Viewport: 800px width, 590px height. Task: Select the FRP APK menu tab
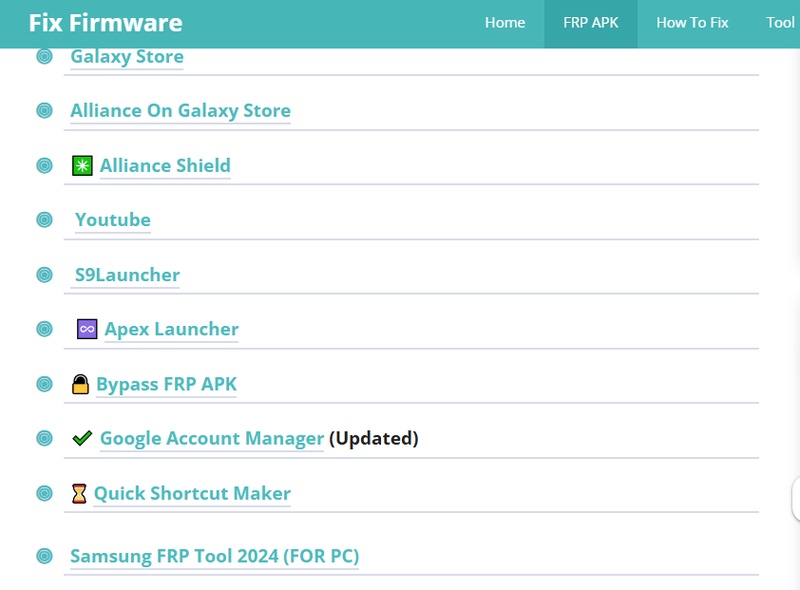point(590,23)
